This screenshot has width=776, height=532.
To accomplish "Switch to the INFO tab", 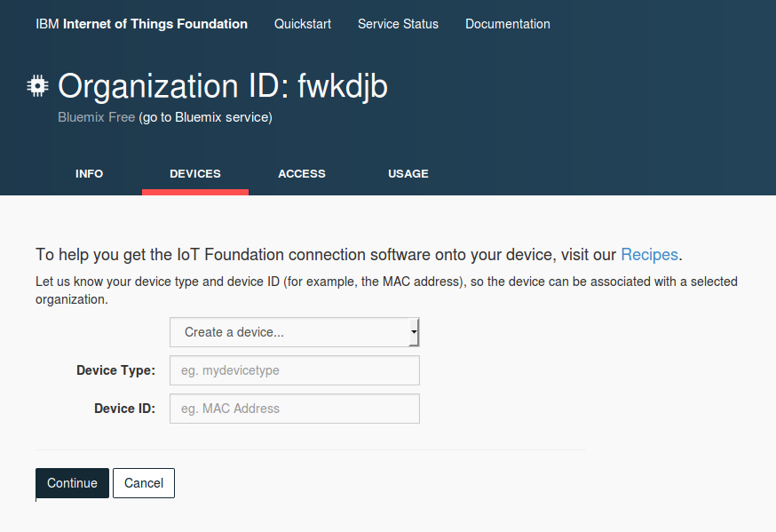I will (89, 174).
